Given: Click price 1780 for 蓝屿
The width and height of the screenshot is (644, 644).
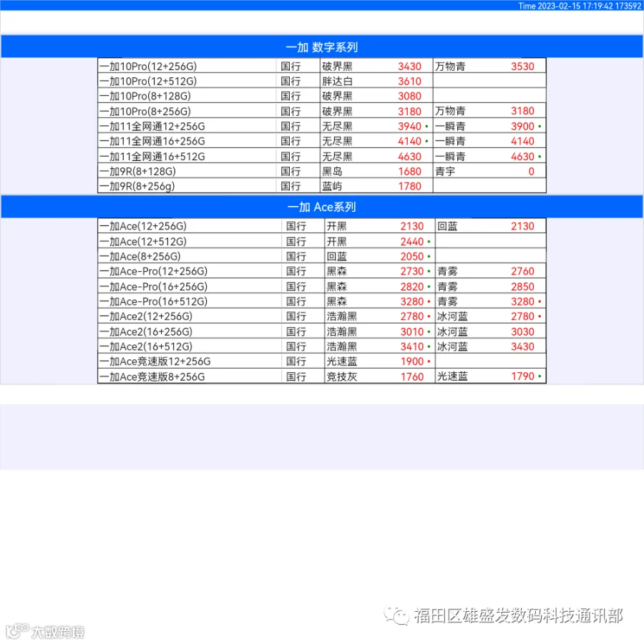Looking at the screenshot, I should [x=409, y=186].
